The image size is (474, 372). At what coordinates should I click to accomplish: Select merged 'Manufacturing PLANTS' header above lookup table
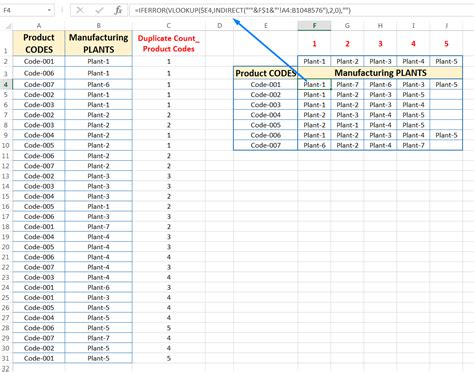pos(380,73)
